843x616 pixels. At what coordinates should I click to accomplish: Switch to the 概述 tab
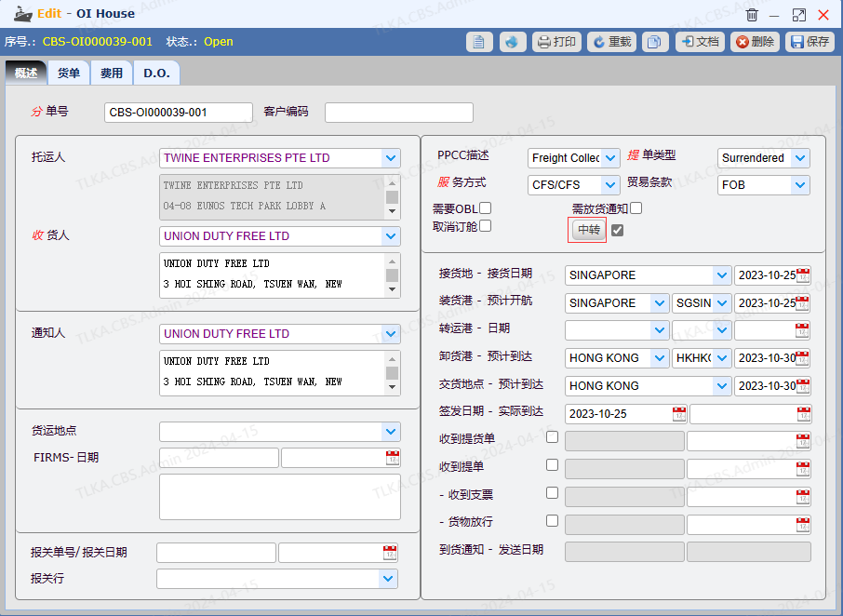pyautogui.click(x=26, y=74)
